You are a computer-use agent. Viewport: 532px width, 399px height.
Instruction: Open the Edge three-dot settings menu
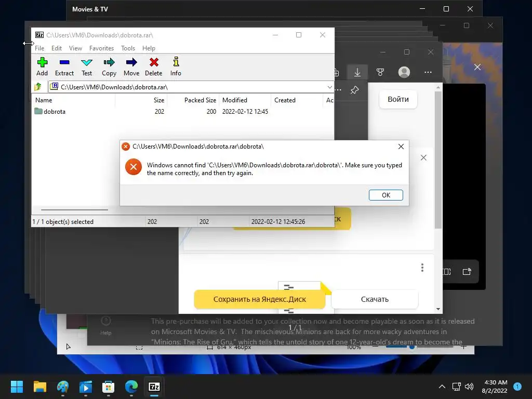(x=428, y=72)
